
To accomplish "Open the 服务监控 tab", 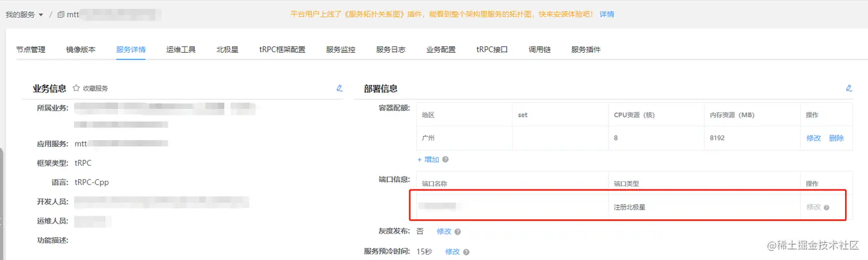I will click(x=341, y=49).
